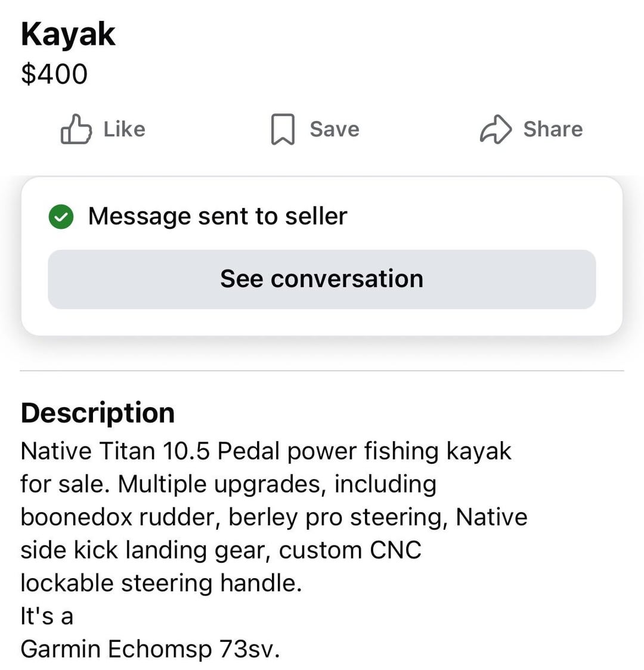Click the Garmin Echomsp 73sv line
The height and width of the screenshot is (670, 644).
[150, 649]
